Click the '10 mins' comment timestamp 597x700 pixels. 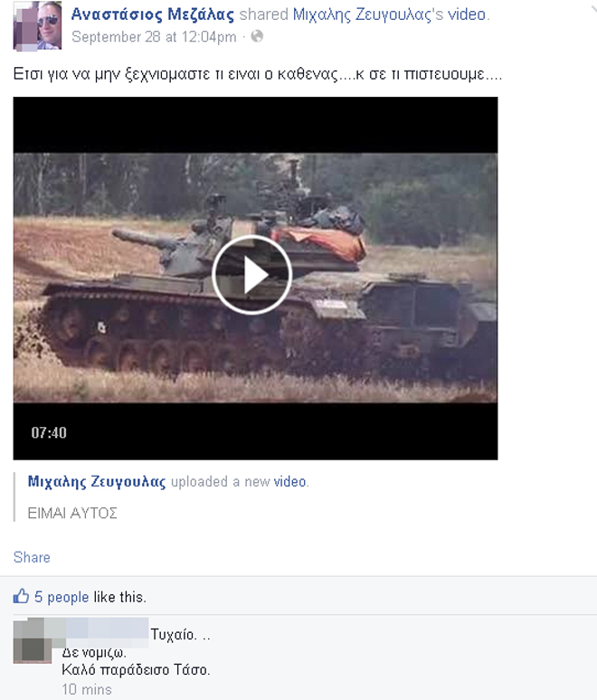87,689
